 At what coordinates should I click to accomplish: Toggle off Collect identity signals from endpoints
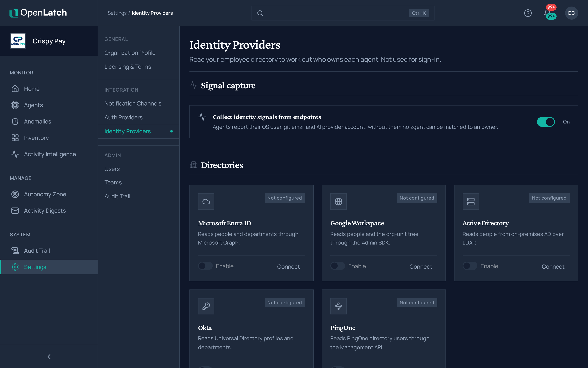546,122
